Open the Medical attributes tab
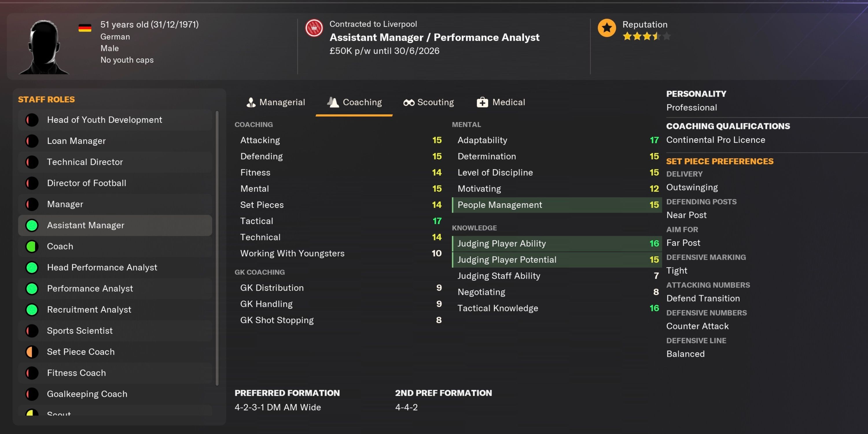 [x=501, y=102]
